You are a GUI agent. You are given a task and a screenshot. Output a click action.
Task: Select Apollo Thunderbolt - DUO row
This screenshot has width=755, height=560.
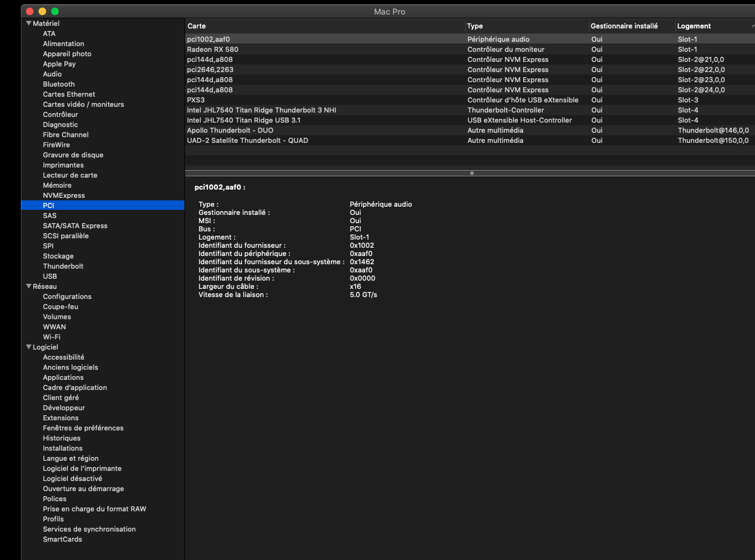[x=230, y=130]
